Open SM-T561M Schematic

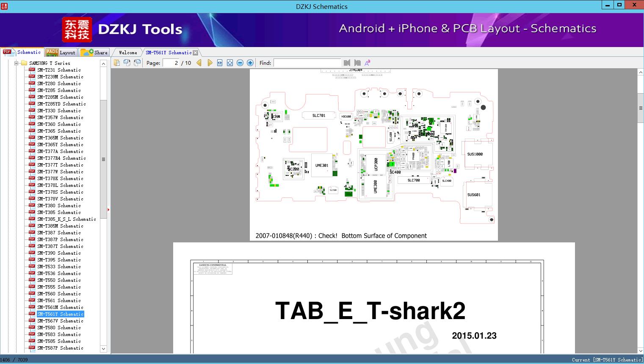tap(60, 307)
